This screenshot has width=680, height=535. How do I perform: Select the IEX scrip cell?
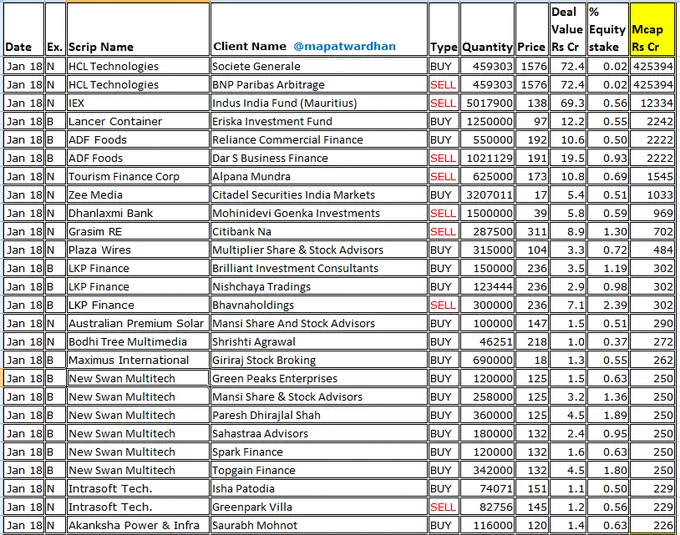138,103
